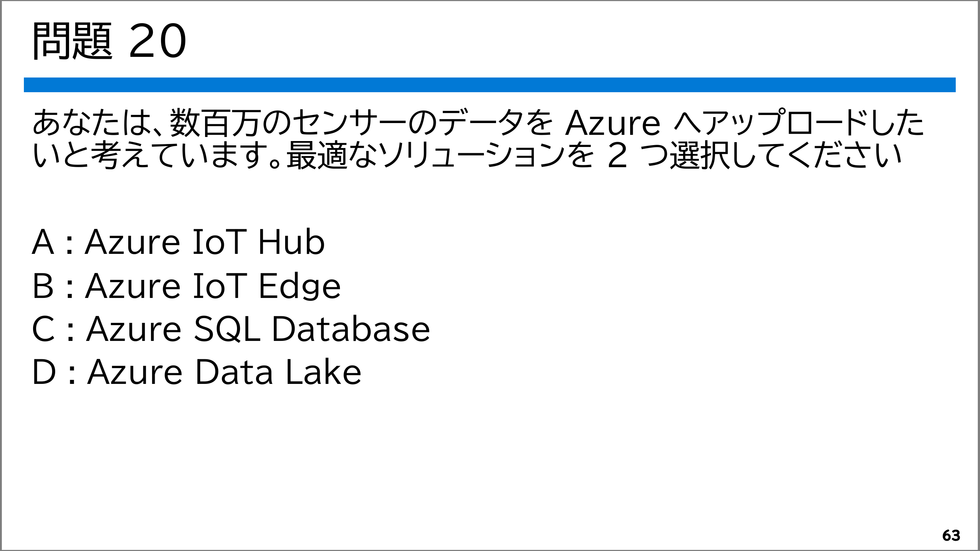Click the word "Azure" in the question text
This screenshot has height=551, width=980.
(613, 123)
